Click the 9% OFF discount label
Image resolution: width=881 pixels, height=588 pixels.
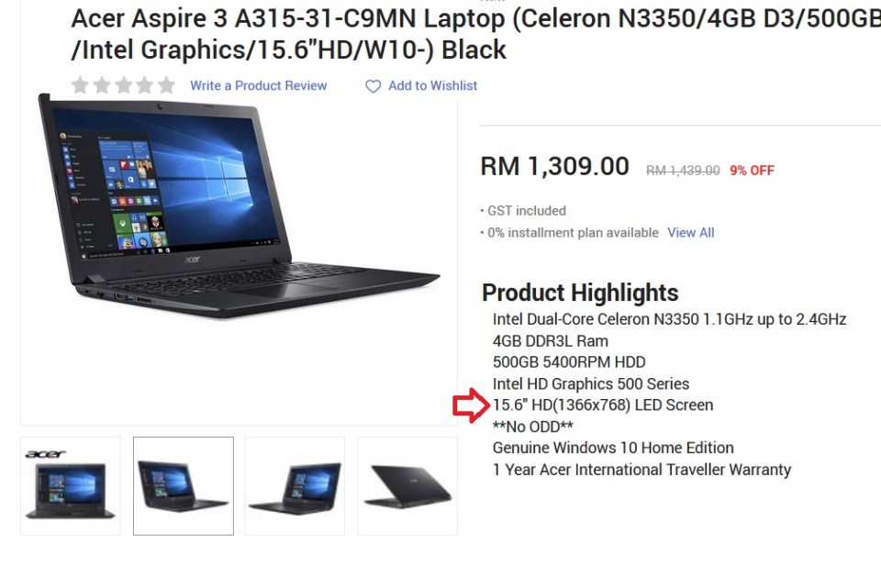752,171
